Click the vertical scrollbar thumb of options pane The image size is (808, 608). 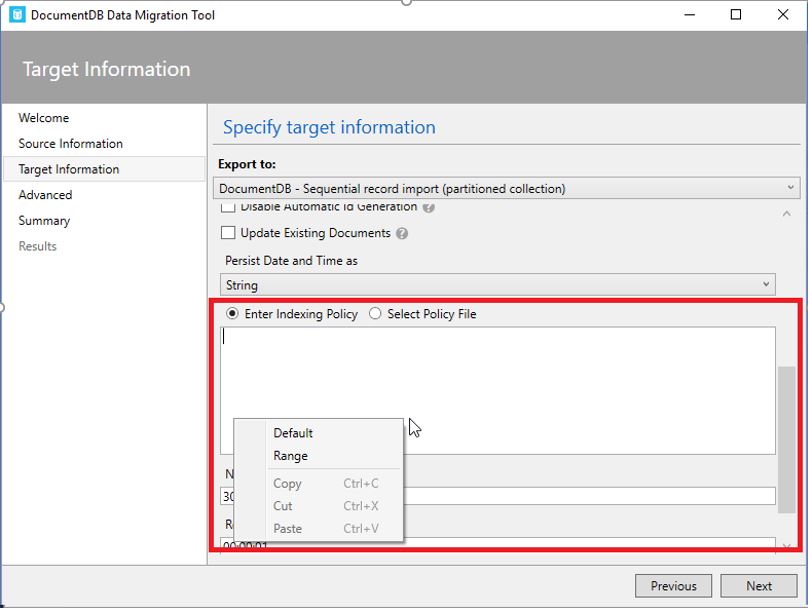tap(786, 440)
